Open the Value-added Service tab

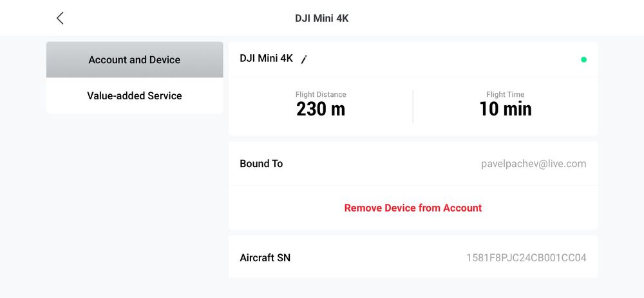[135, 96]
